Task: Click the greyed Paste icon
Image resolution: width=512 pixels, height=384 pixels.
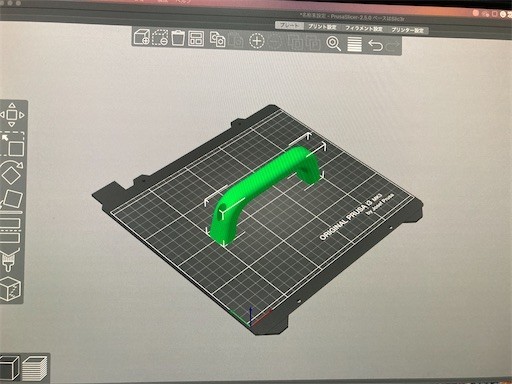Action: 237,40
